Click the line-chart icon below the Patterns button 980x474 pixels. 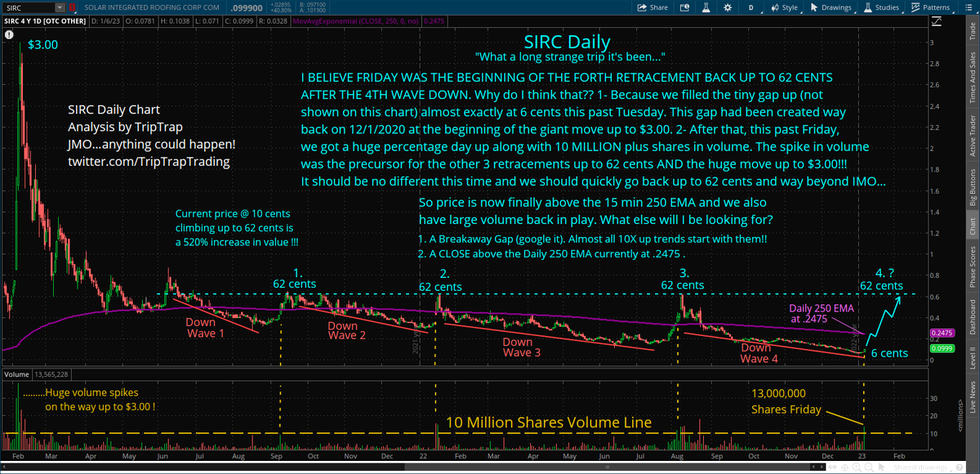point(936,21)
